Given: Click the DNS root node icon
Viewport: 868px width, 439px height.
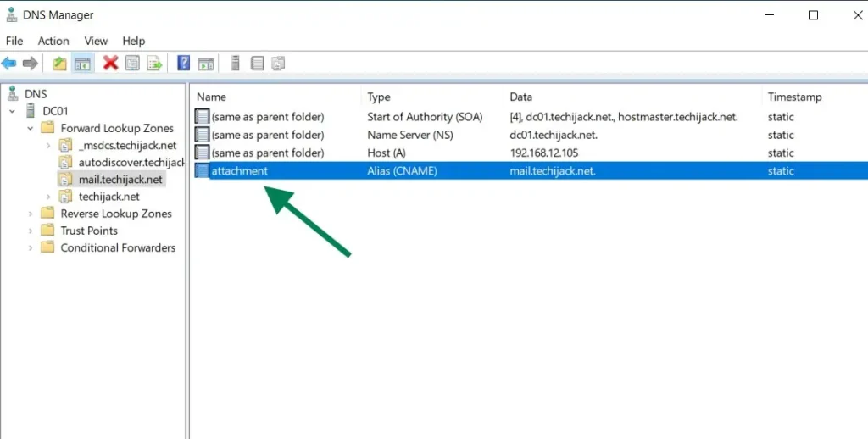Looking at the screenshot, I should coord(12,94).
